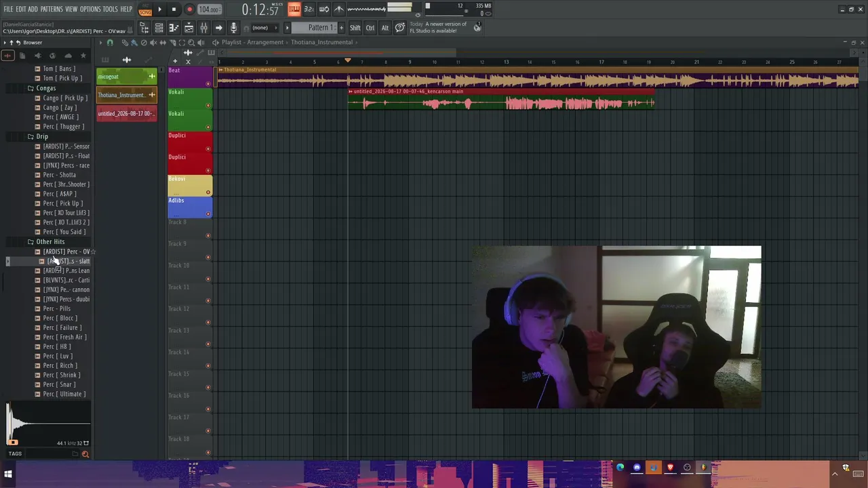Toggle the Alt button in toolbar
The width and height of the screenshot is (868, 488).
pyautogui.click(x=385, y=28)
